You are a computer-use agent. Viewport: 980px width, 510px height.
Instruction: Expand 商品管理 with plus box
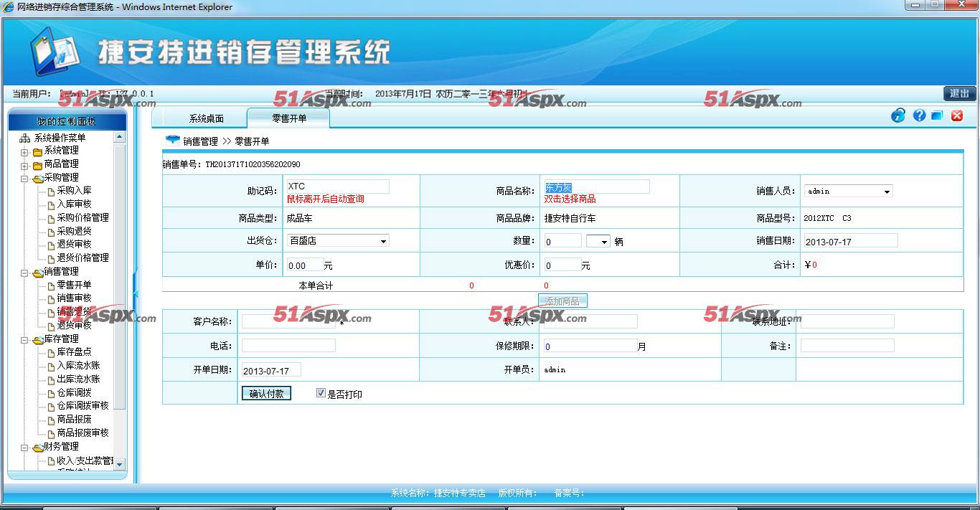pos(24,166)
